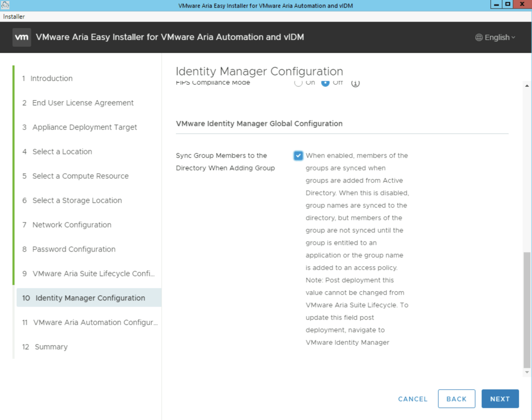Open the Installer menu

click(14, 16)
